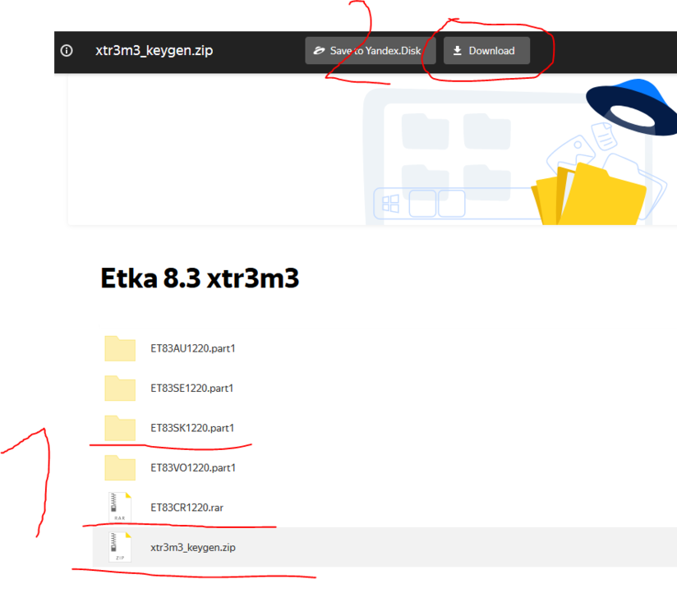Click the ET83SK1220.part1 name label

(x=192, y=428)
